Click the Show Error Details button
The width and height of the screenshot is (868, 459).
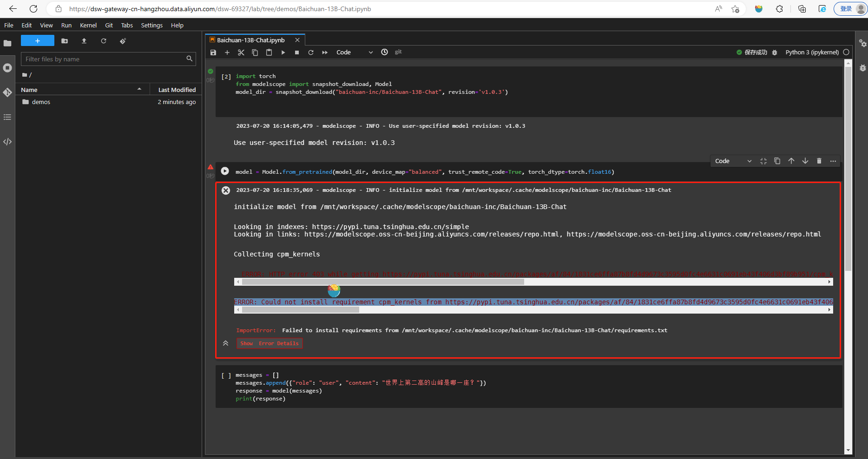pyautogui.click(x=270, y=343)
